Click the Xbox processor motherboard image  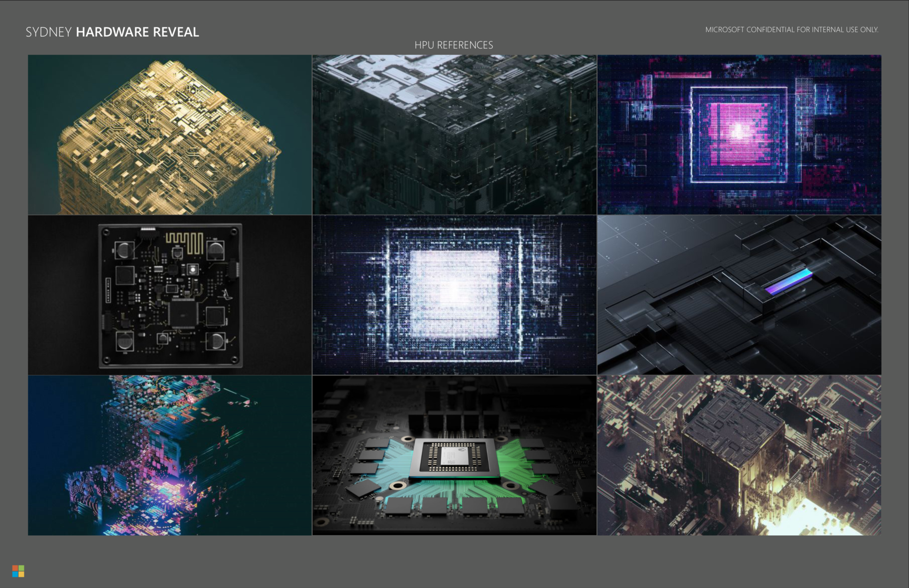click(454, 455)
